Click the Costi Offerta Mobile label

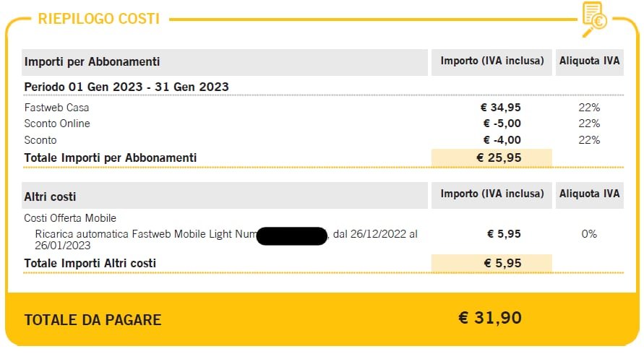pyautogui.click(x=70, y=218)
